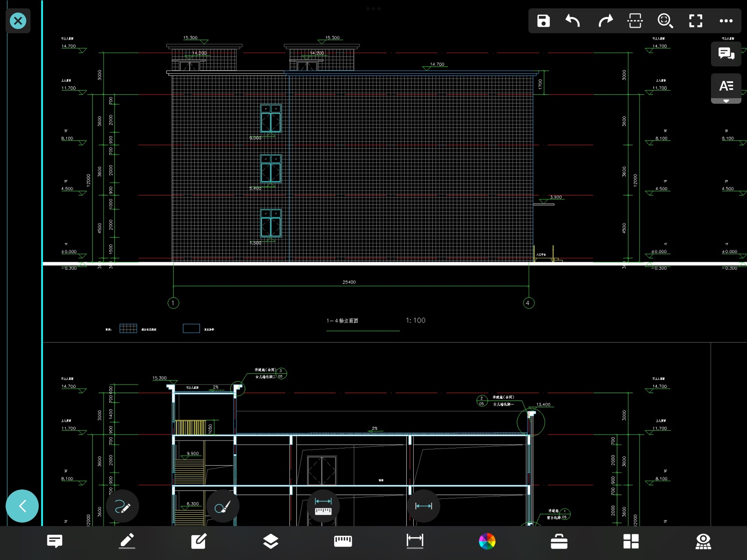Open the text style A tool
Screen dimensions: 747x560
pyautogui.click(x=726, y=86)
